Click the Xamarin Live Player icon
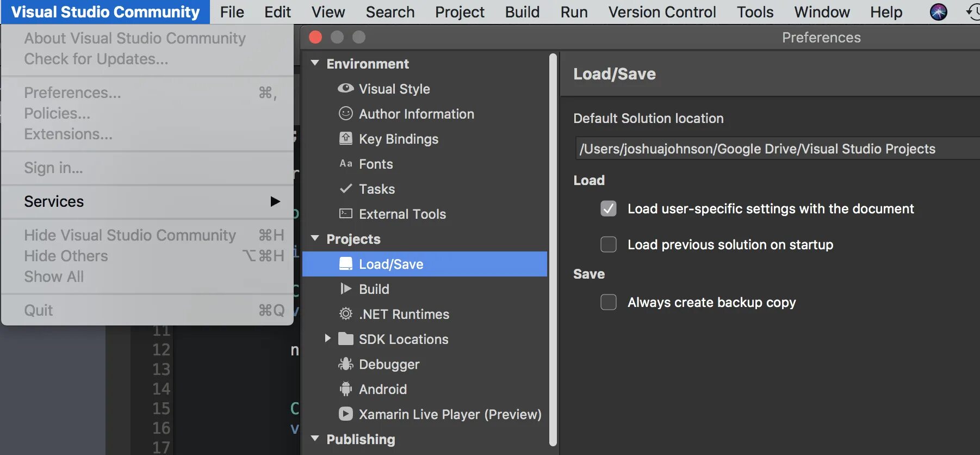 [x=346, y=414]
